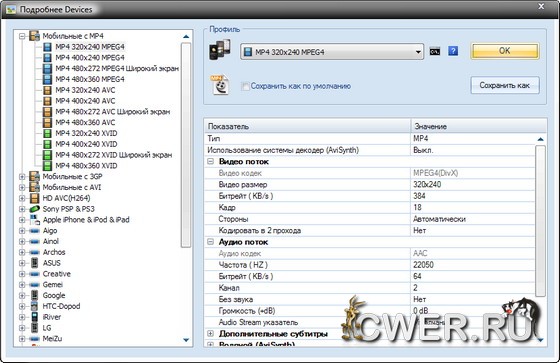Click the MP4 480x360 XVID green icon

click(47, 166)
